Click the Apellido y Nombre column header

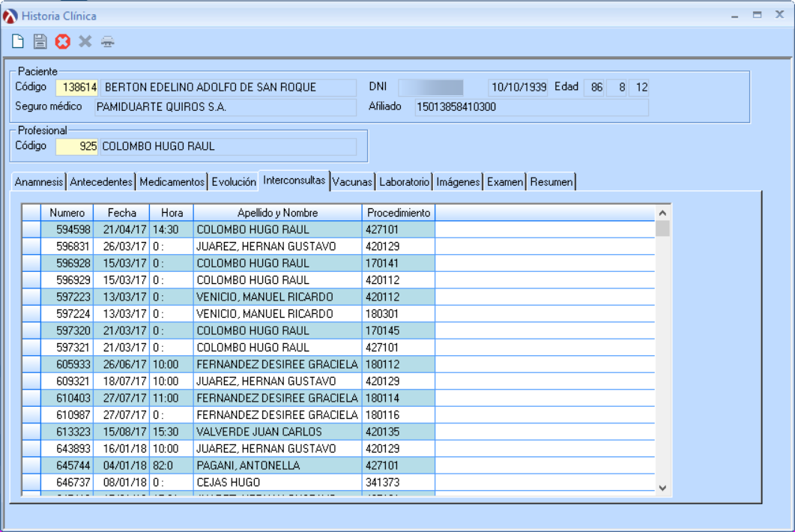(277, 213)
